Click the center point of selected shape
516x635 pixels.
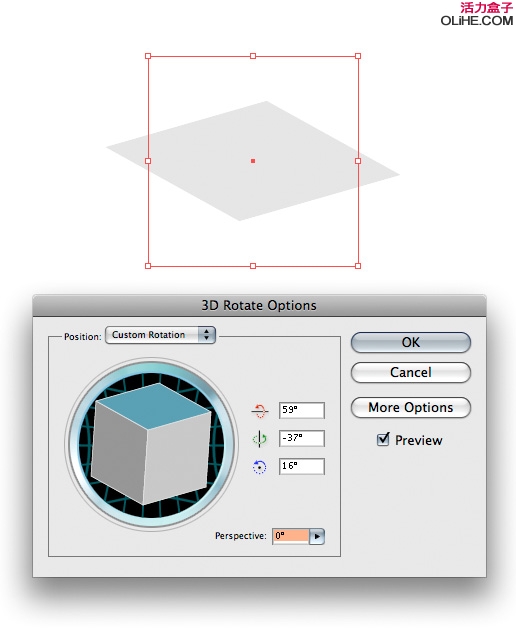[253, 161]
